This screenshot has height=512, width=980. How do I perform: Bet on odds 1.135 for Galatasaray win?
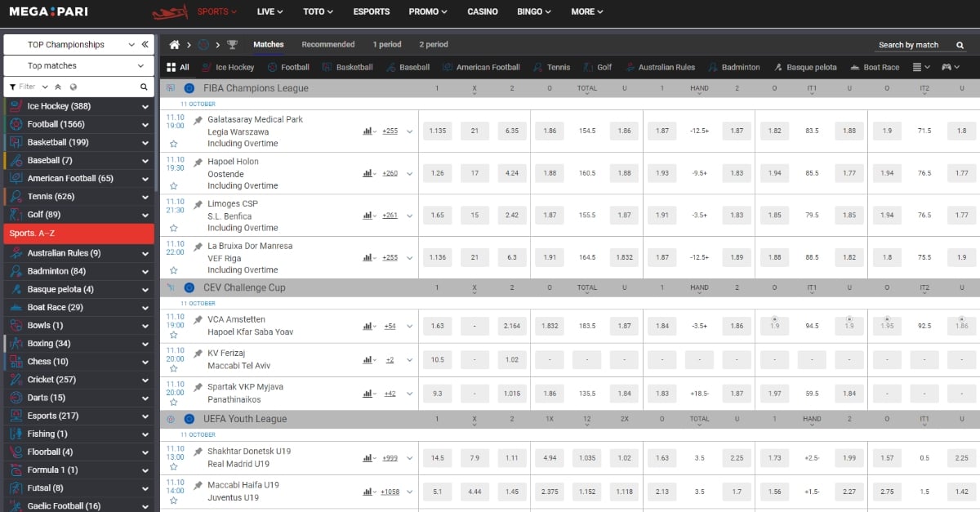(x=438, y=131)
